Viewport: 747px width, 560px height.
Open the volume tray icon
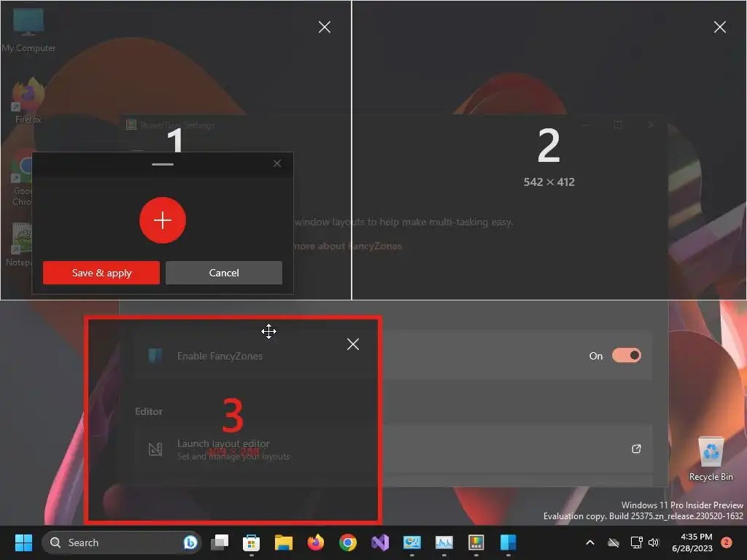point(654,542)
